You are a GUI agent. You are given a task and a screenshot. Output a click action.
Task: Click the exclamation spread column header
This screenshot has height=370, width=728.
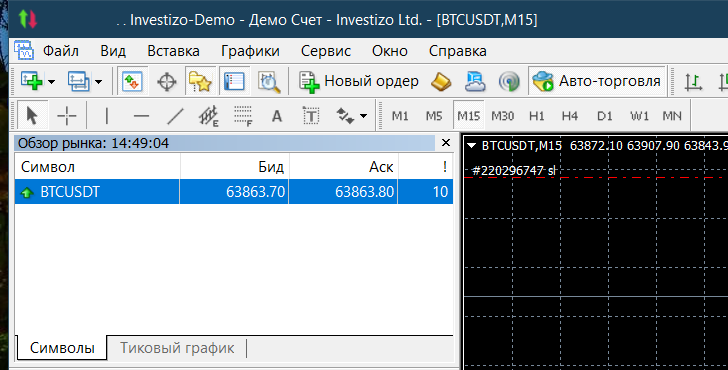click(x=426, y=167)
